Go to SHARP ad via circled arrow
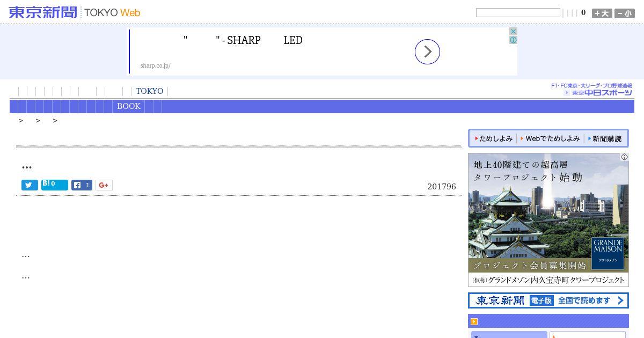Screen dimensions: 644x338 [427, 52]
